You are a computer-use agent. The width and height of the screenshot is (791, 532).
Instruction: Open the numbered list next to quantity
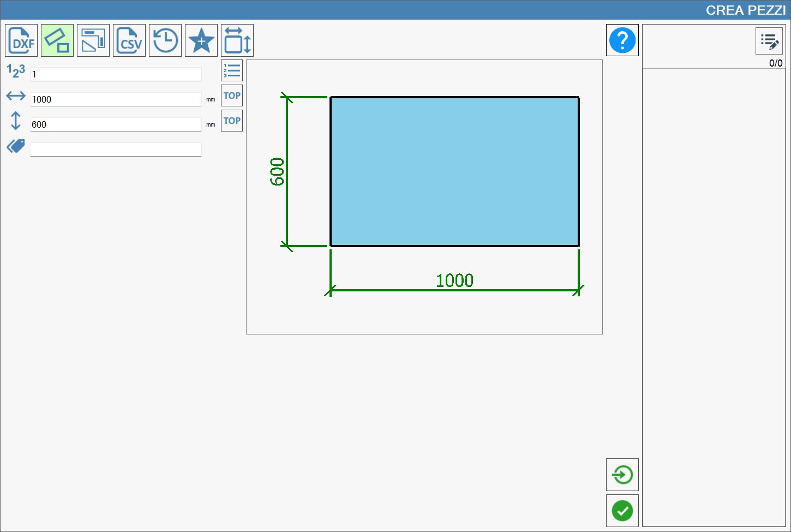[232, 71]
